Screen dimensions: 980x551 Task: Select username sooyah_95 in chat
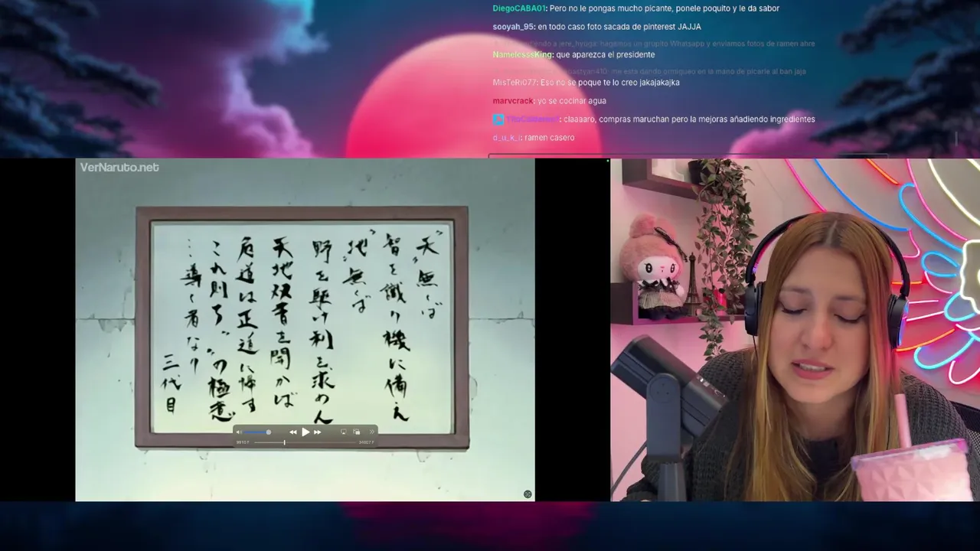pyautogui.click(x=514, y=27)
